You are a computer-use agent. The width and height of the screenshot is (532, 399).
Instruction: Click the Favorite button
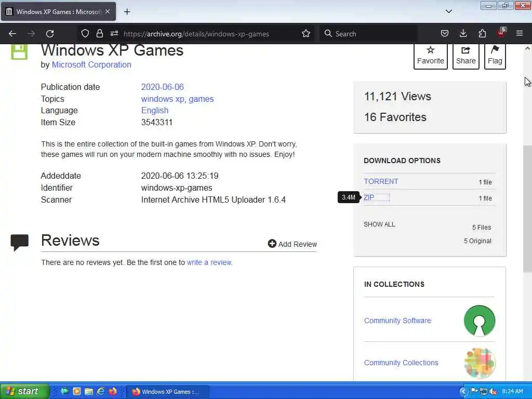tap(431, 56)
